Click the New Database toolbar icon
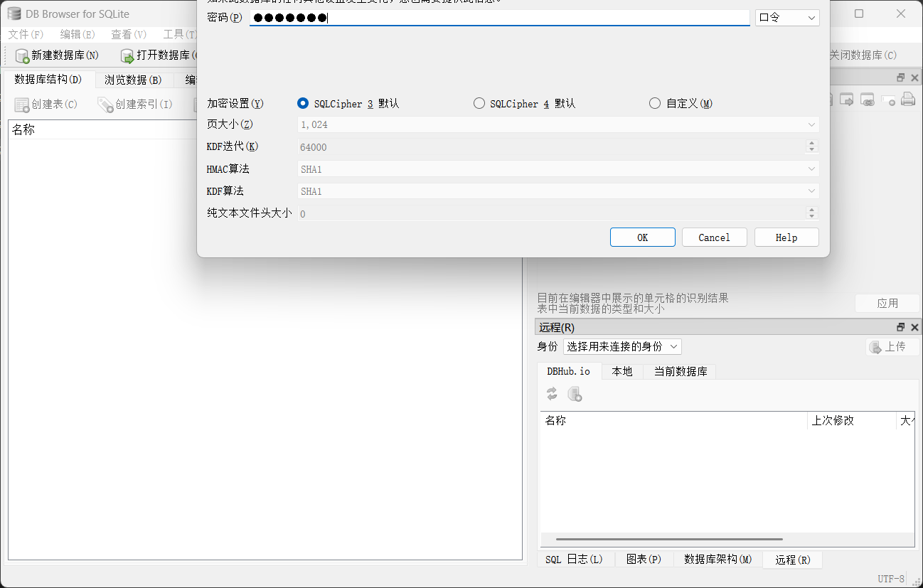 click(22, 55)
